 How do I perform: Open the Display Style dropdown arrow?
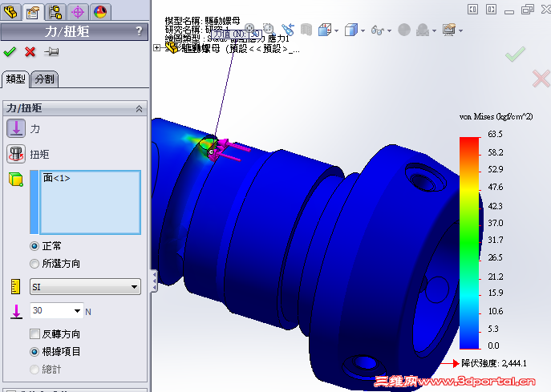tap(363, 31)
